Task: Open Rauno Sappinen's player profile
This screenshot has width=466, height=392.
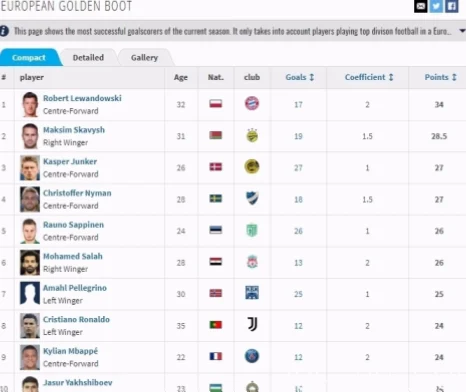Action: click(73, 225)
